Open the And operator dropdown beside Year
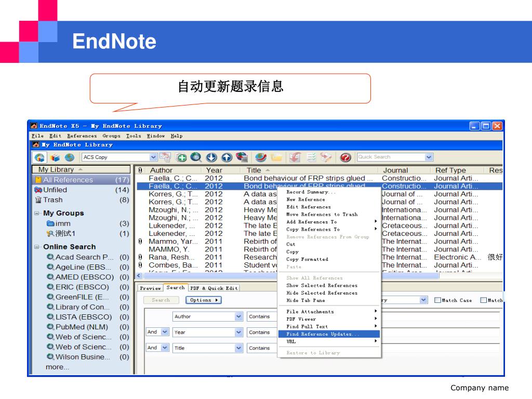Image resolution: width=532 pixels, height=399 pixels. pyautogui.click(x=165, y=332)
